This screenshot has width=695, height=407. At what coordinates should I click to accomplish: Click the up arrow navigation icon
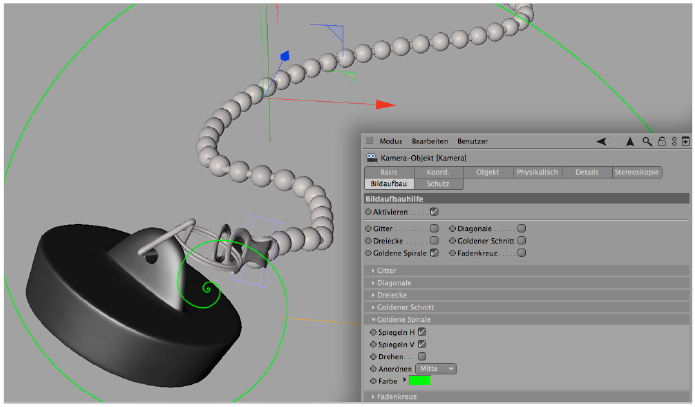click(x=630, y=142)
